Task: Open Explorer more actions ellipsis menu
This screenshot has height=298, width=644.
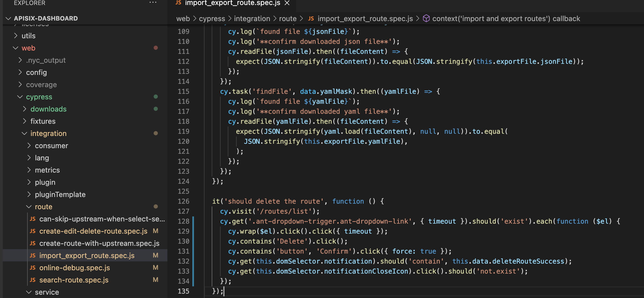Action: tap(153, 3)
